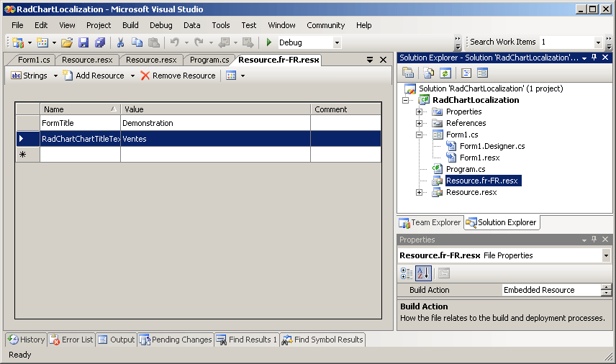This screenshot has width=616, height=364.
Task: Click the empty new row name cell
Action: (80, 155)
